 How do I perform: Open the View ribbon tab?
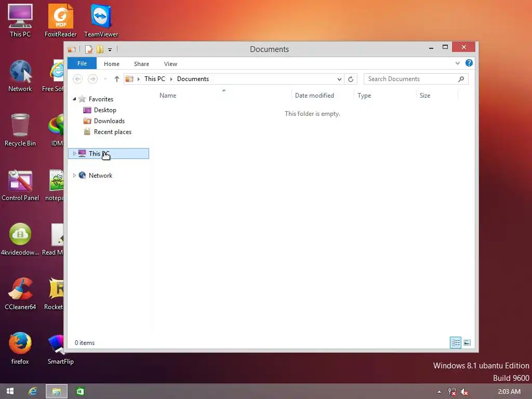point(170,64)
